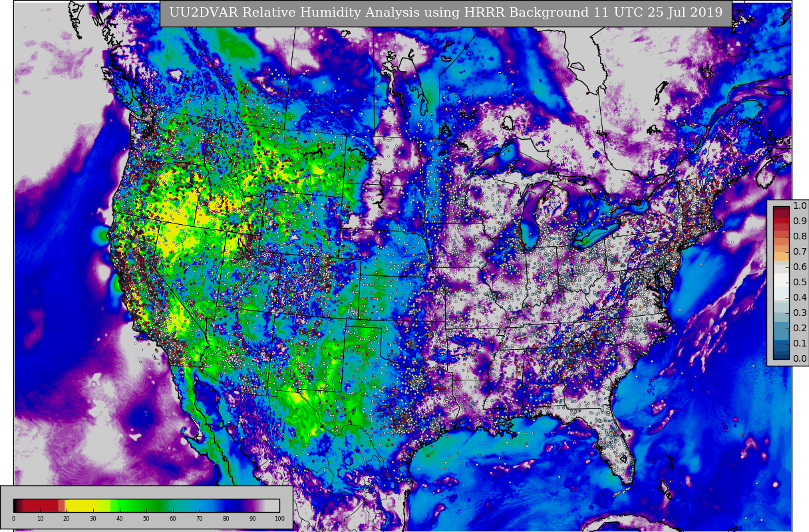Click the 40 tick label on humidity colorbar
The image size is (809, 532).
click(120, 519)
